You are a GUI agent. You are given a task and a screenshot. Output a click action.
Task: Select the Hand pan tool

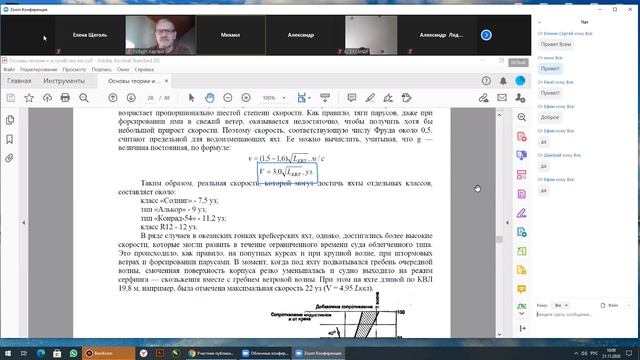pos(210,98)
